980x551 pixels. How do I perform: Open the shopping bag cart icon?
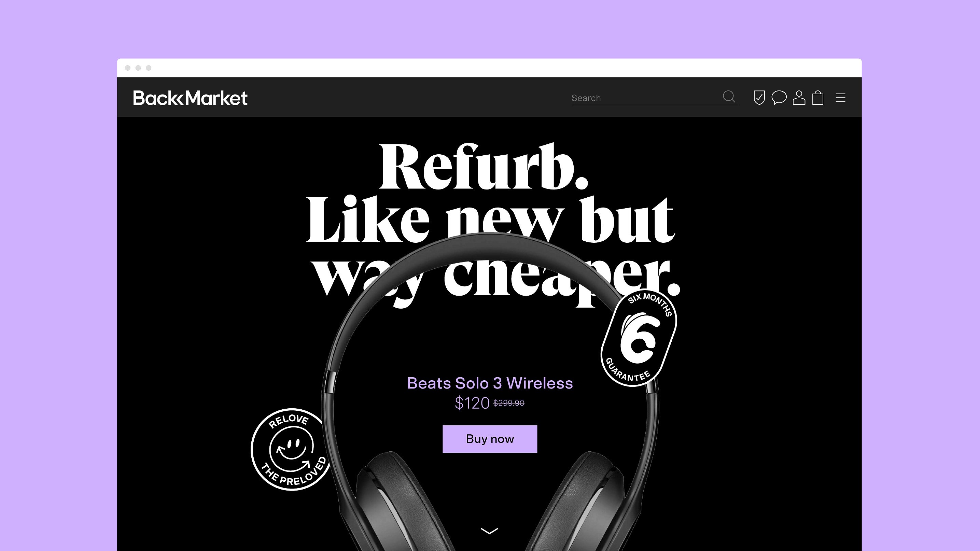click(817, 97)
